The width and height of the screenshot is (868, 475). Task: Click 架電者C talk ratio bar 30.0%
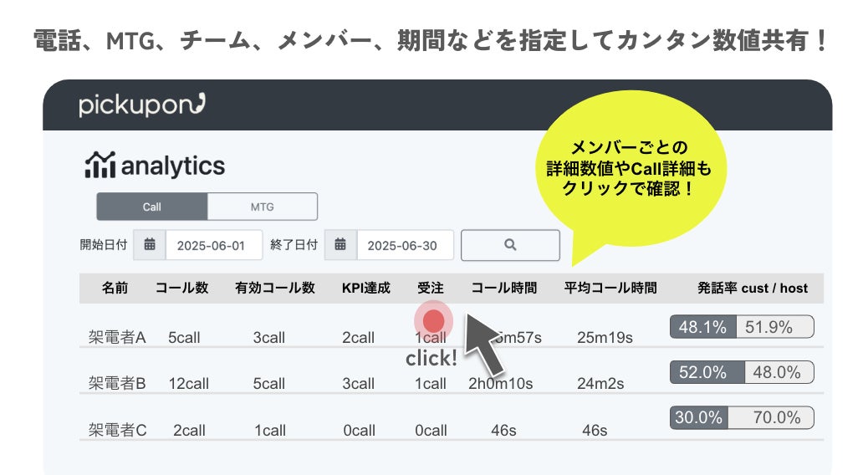[x=699, y=418]
